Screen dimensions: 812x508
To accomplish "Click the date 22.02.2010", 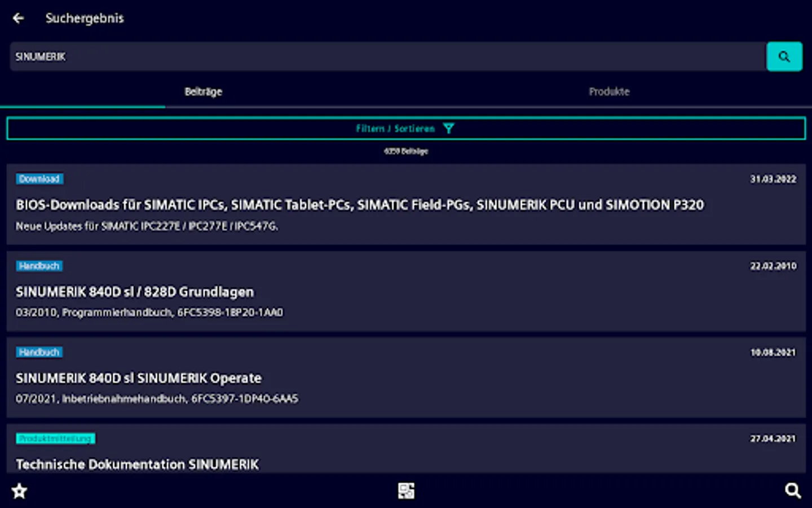I will tap(773, 266).
